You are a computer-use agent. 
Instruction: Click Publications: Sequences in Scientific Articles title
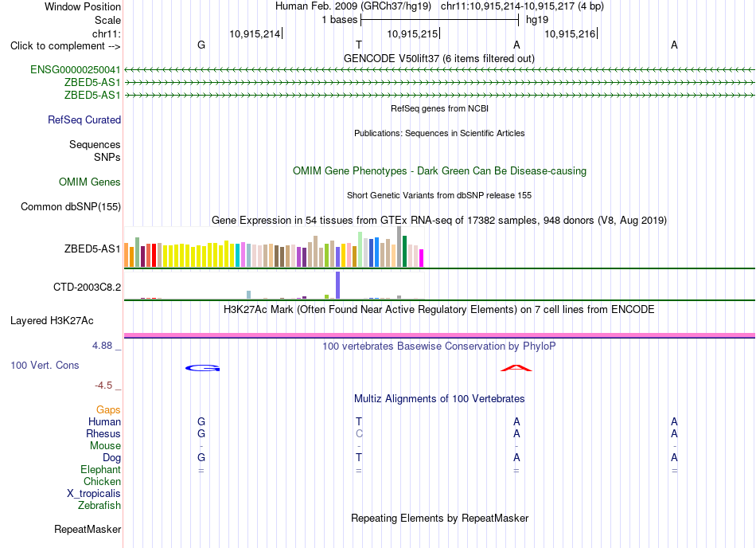coord(439,133)
